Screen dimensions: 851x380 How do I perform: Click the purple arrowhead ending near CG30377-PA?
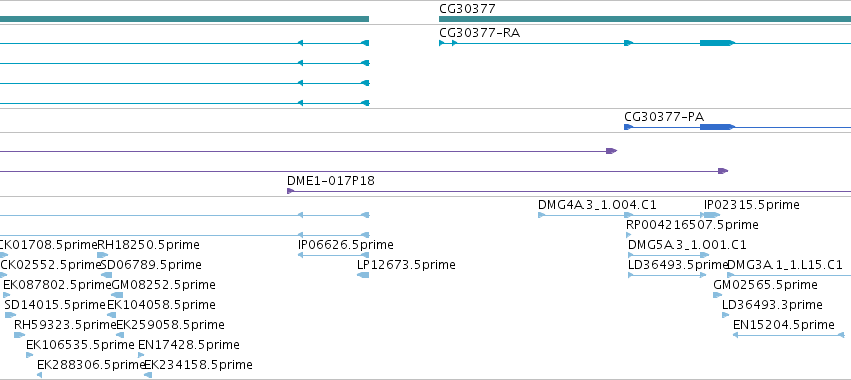coord(612,151)
